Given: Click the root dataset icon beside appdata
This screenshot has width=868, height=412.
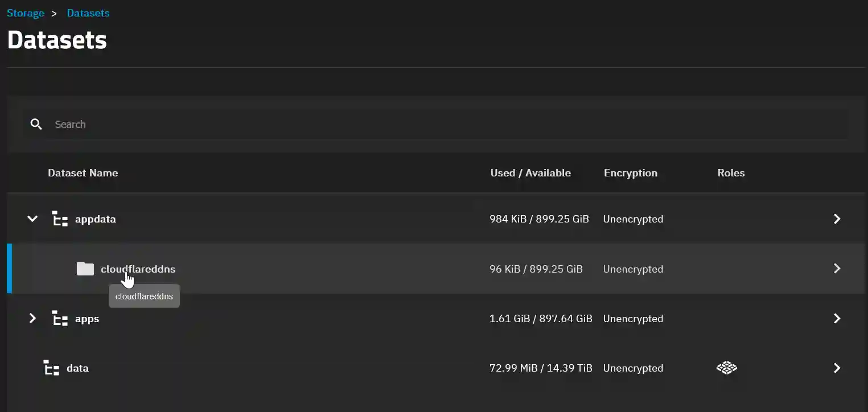Looking at the screenshot, I should 59,219.
